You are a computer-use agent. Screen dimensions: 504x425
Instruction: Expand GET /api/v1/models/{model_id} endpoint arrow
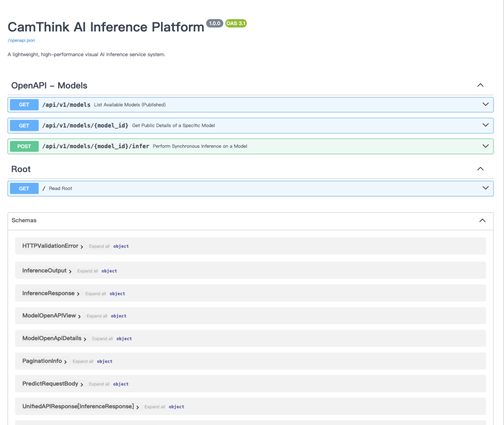coord(485,125)
